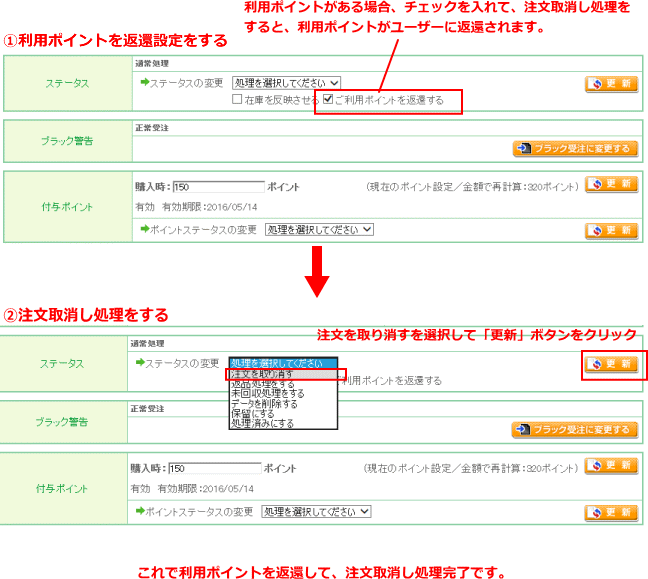The image size is (648, 579).
Task: Click 現在のポイント設定 recalculation text in step ②
Action: coord(471,469)
